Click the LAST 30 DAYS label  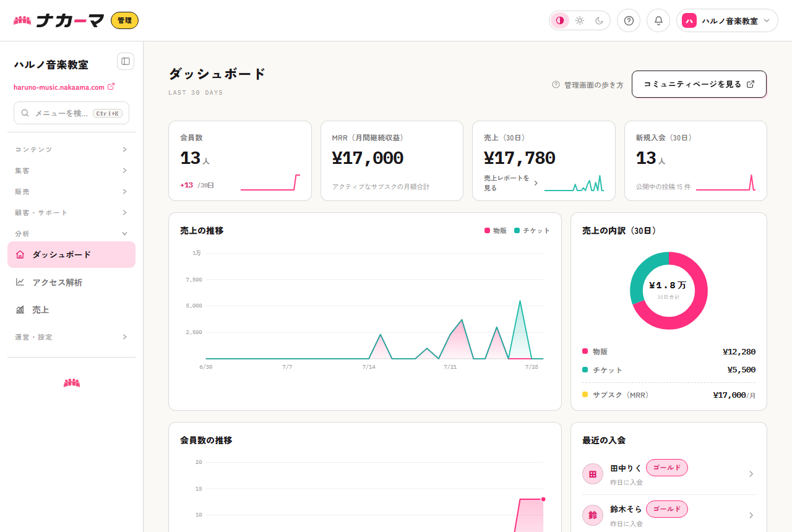[x=196, y=93]
